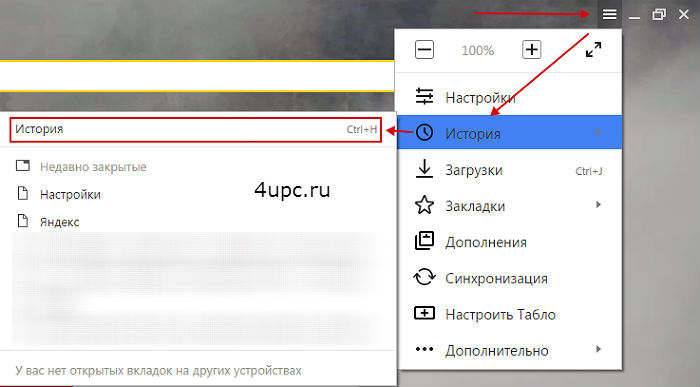Open the Настройки menu entry
Viewport: 700px width, 387px height.
point(509,97)
